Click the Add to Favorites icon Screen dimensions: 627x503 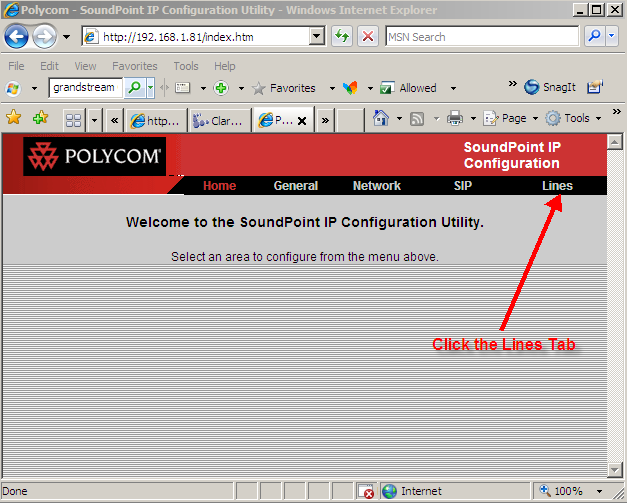pyautogui.click(x=40, y=118)
